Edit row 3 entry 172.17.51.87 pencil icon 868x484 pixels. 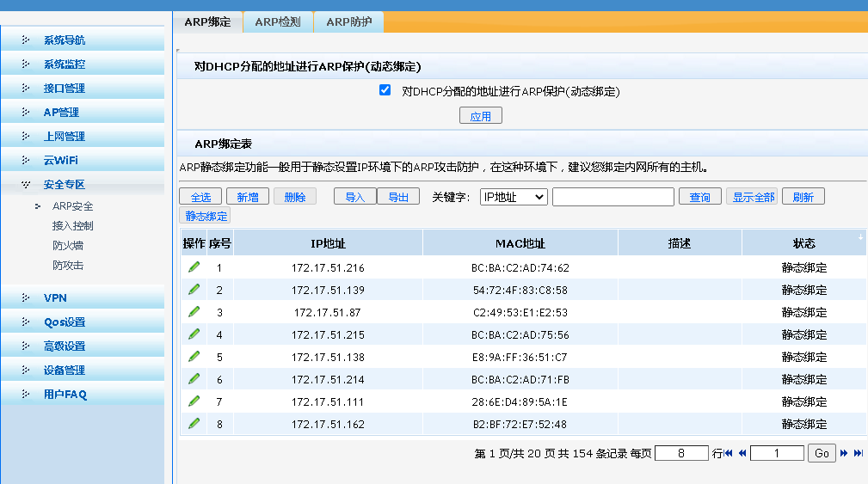pyautogui.click(x=194, y=312)
